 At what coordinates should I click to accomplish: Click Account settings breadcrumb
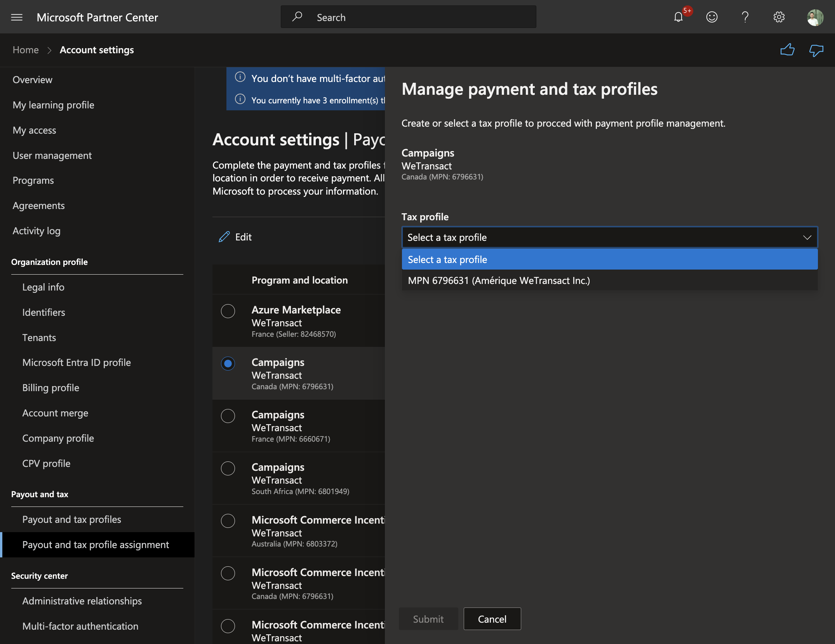[97, 50]
